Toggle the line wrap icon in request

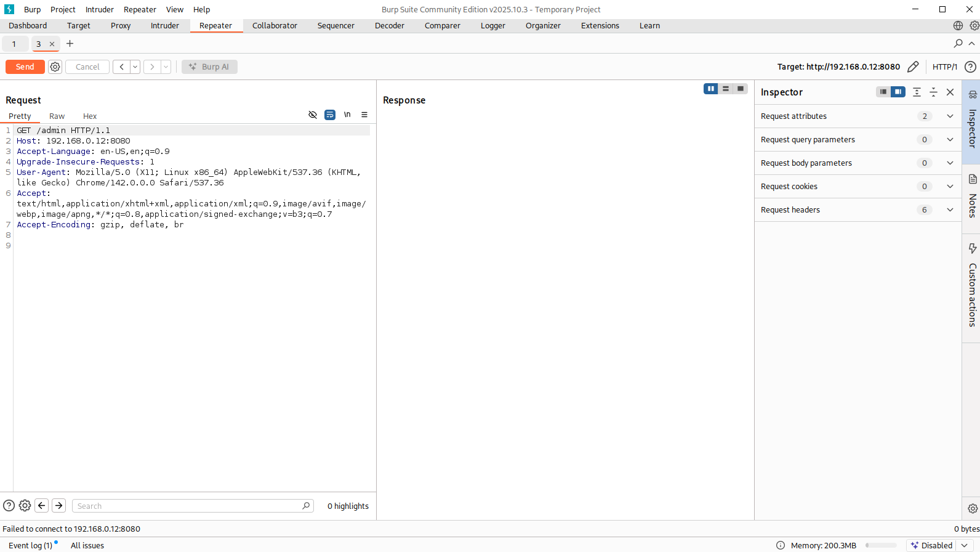(x=330, y=115)
